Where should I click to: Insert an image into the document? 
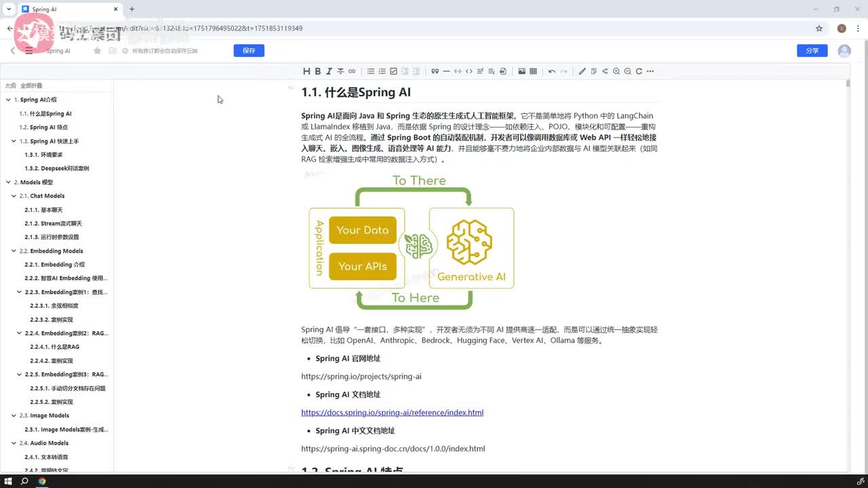point(521,71)
